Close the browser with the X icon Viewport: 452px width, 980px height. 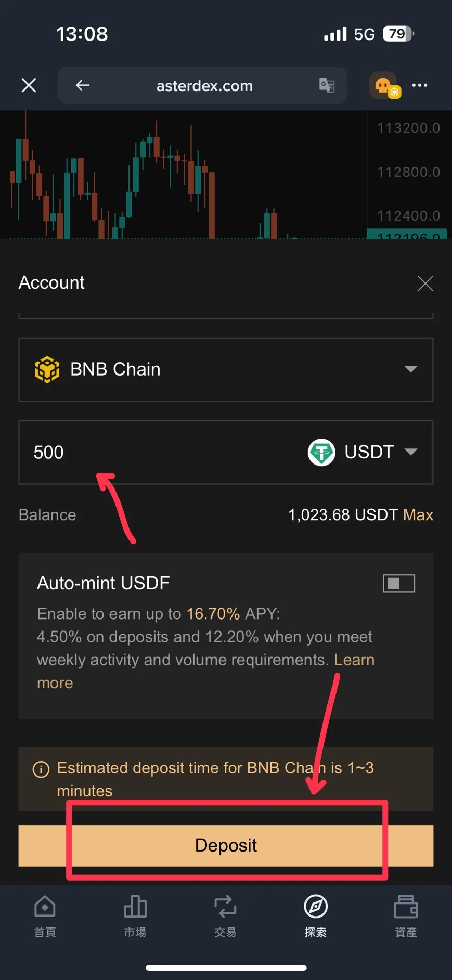click(x=29, y=85)
